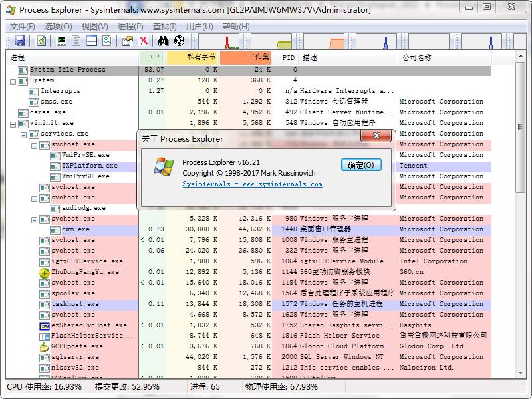Sort processes by the CPU column header

click(156, 58)
